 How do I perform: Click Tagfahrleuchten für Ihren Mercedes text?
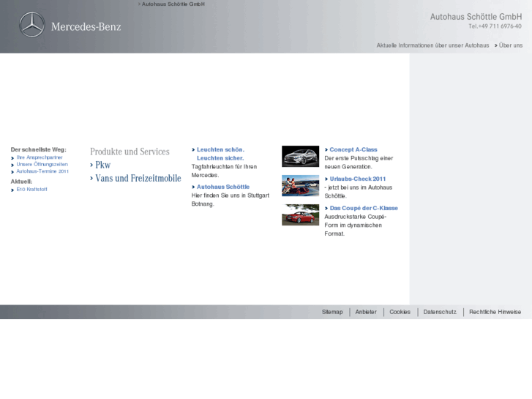224,171
